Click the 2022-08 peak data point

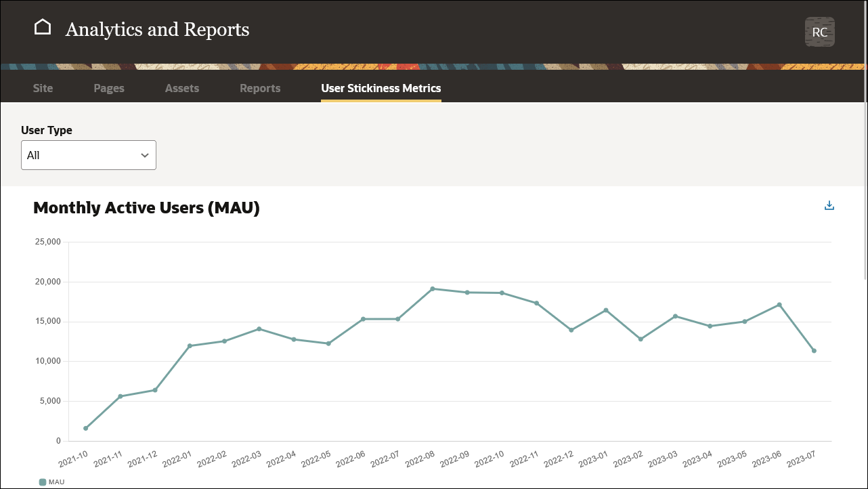click(431, 289)
